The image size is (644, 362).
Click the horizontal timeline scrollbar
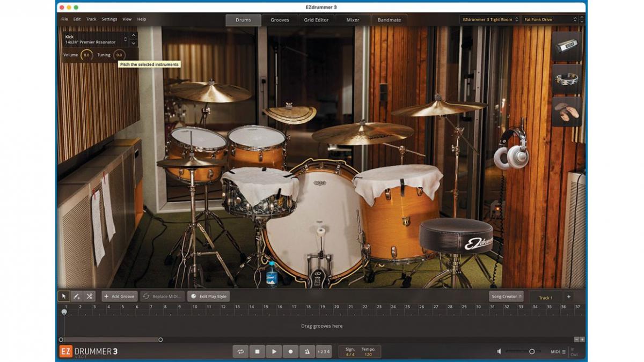pyautogui.click(x=111, y=339)
